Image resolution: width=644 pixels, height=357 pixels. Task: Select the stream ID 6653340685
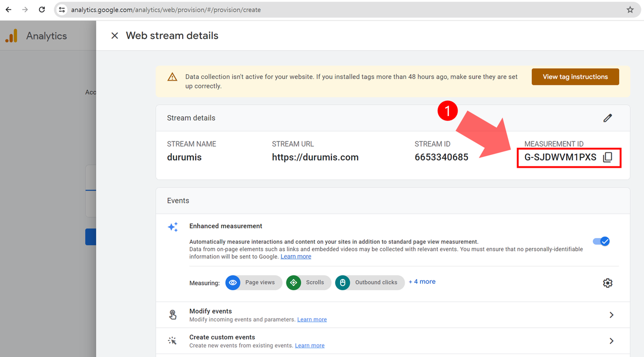click(442, 157)
